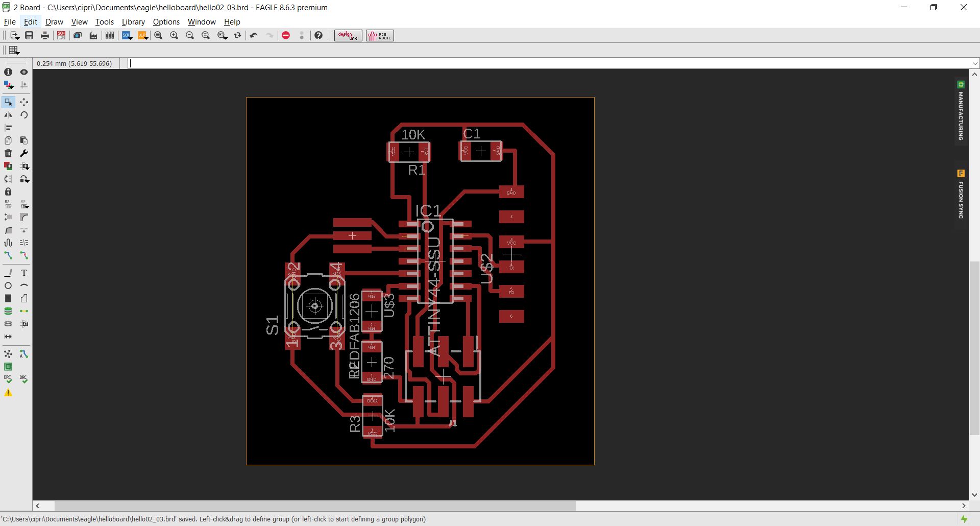This screenshot has height=526, width=980.
Task: Open the Replace part dropdown tool
Action: click(x=24, y=179)
